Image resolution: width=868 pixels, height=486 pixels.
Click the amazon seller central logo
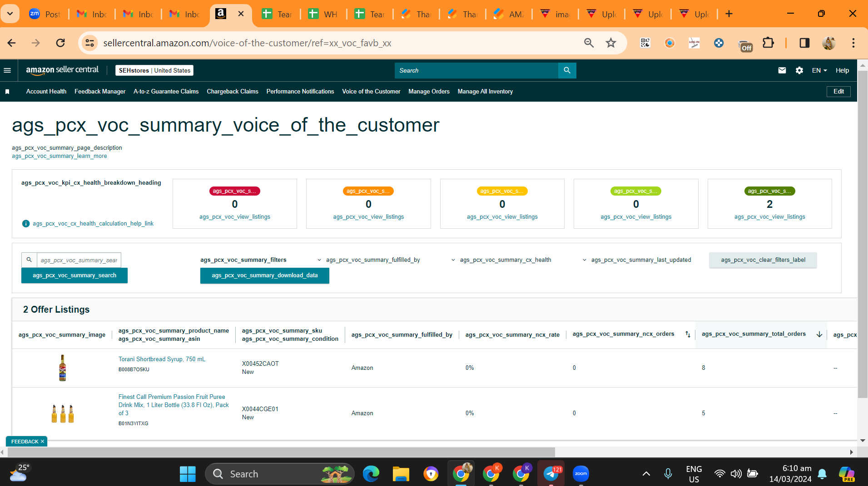coord(62,70)
